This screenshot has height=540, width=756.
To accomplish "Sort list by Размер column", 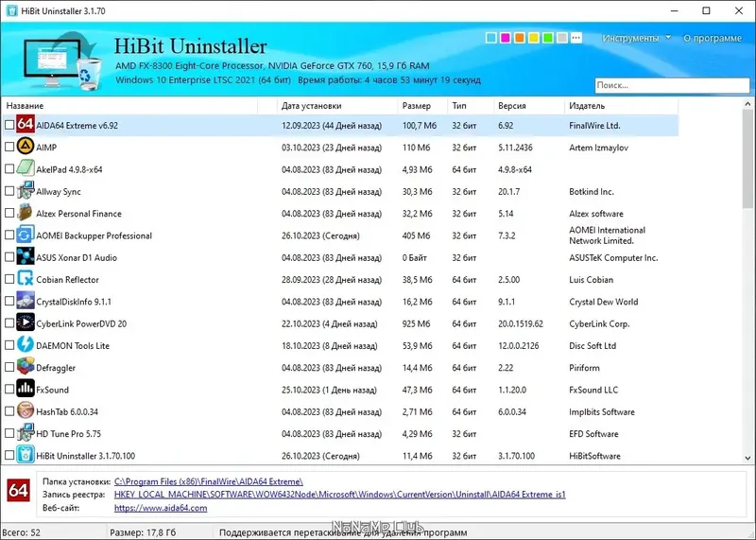I will tap(422, 106).
